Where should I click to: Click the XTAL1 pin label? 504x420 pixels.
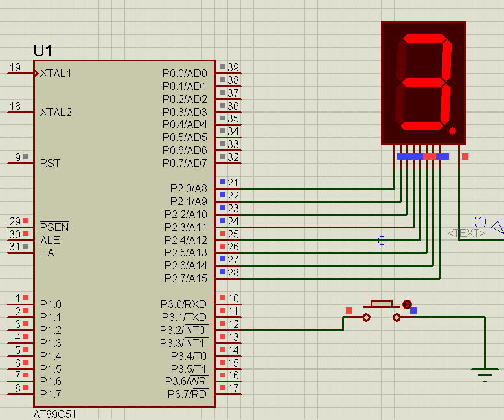coord(56,74)
